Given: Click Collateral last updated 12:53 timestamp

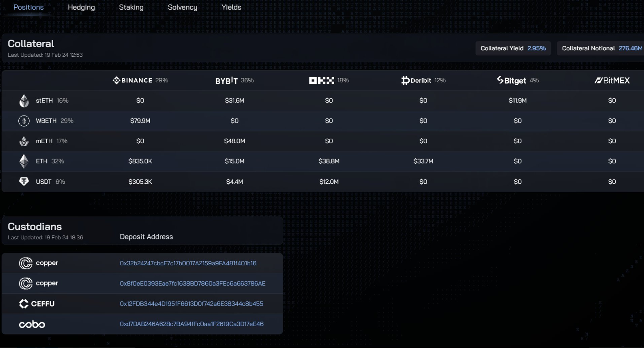Looking at the screenshot, I should [x=45, y=55].
